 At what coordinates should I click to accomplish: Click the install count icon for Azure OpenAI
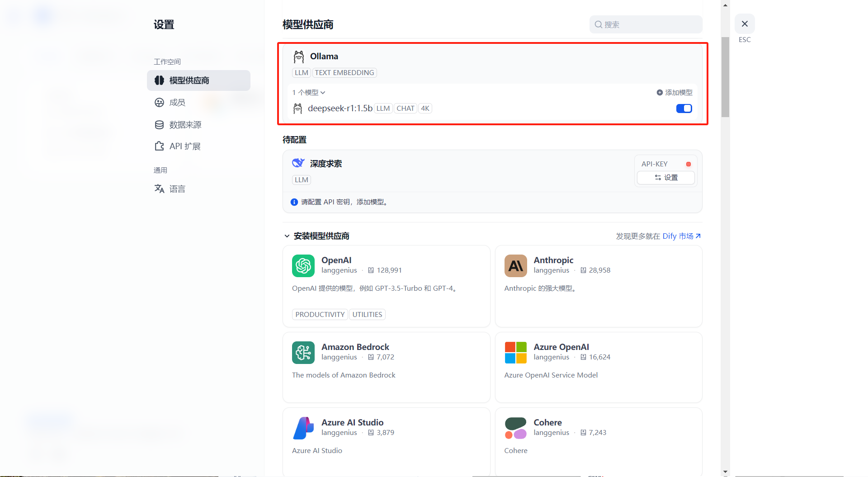583,357
